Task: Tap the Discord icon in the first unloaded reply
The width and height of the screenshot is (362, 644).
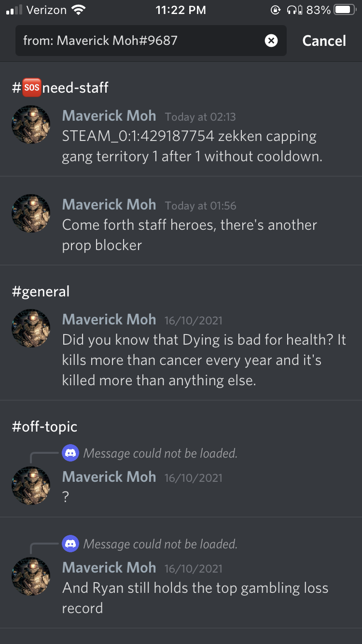Action: 70,453
